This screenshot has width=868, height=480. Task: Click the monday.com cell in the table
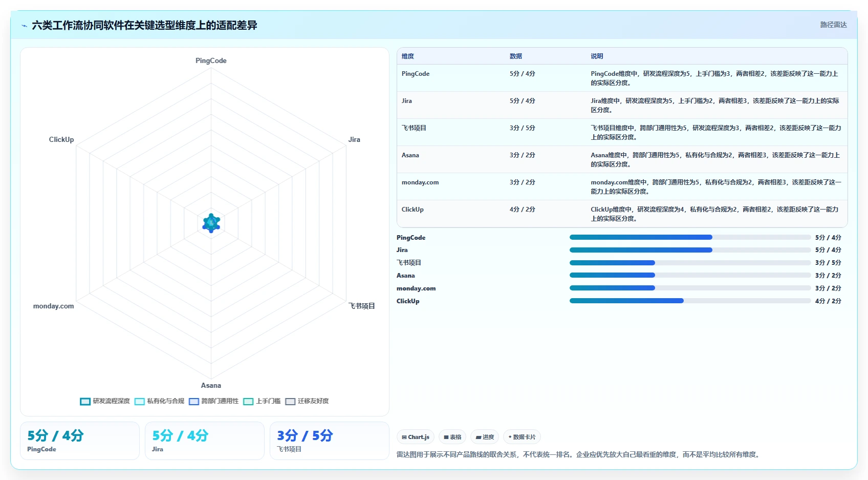[x=420, y=182]
